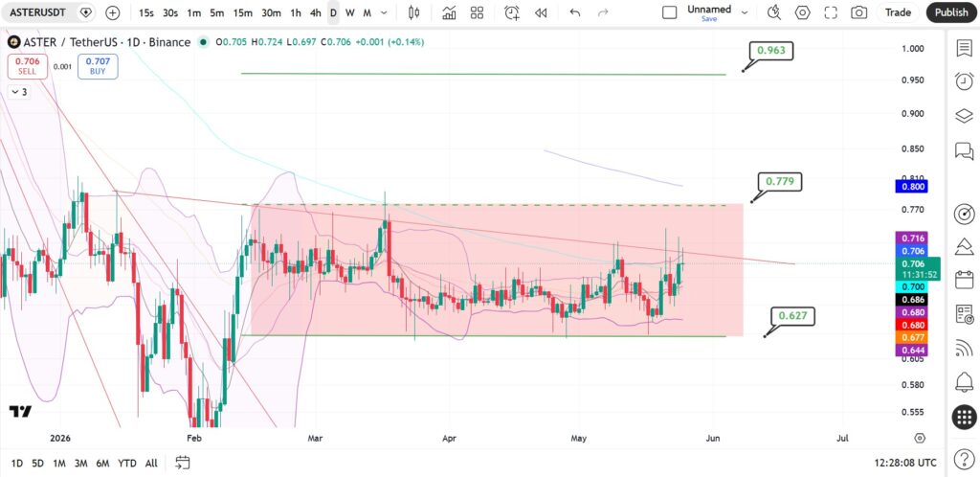
Task: Click the 0.706 SELL button
Action: [x=28, y=66]
